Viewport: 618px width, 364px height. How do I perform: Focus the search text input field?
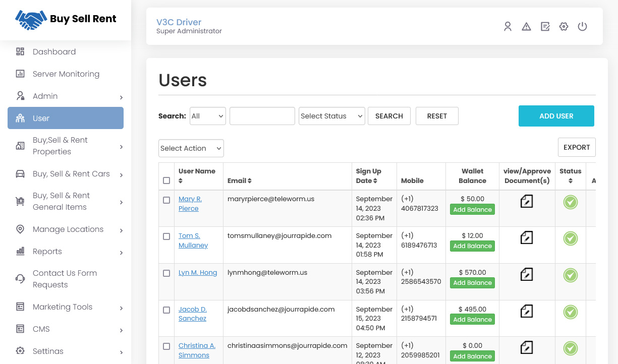(x=262, y=116)
